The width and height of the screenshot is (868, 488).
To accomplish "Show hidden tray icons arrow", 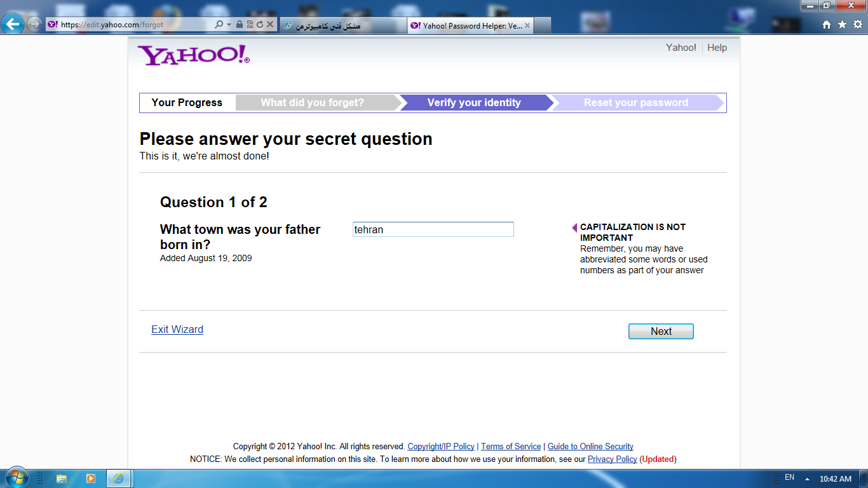I will pos(807,479).
